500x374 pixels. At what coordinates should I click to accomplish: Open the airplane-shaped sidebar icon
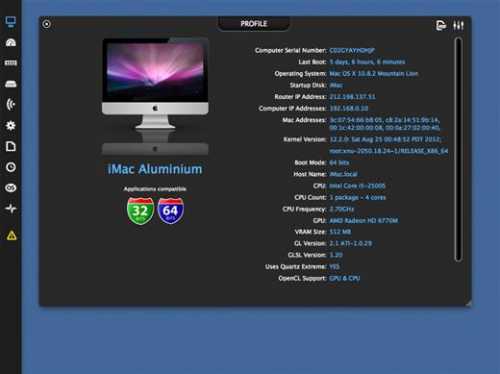coord(11,209)
